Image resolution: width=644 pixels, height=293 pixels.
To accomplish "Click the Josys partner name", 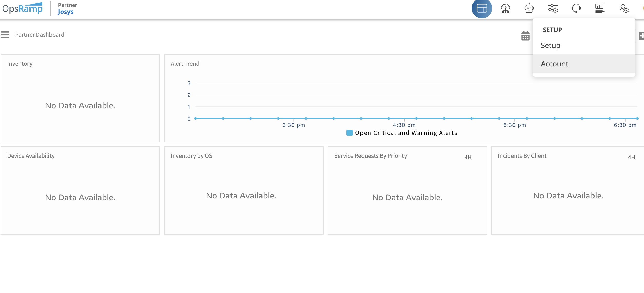I will (x=66, y=12).
